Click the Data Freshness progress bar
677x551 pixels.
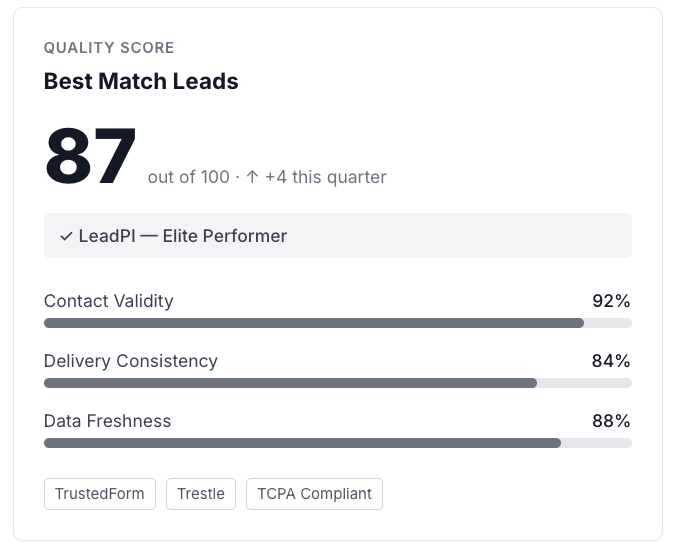coord(338,443)
